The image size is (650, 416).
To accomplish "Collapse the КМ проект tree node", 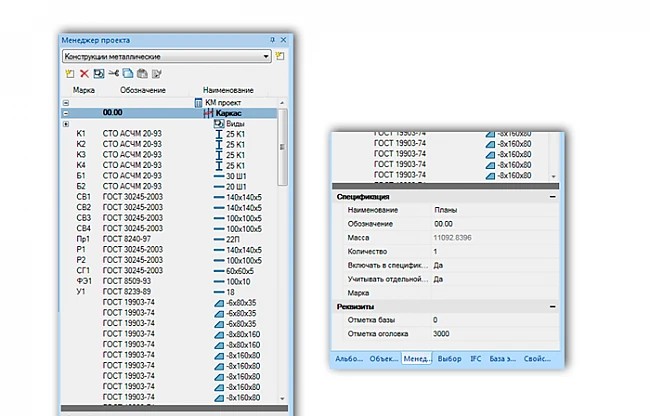I will click(x=66, y=103).
